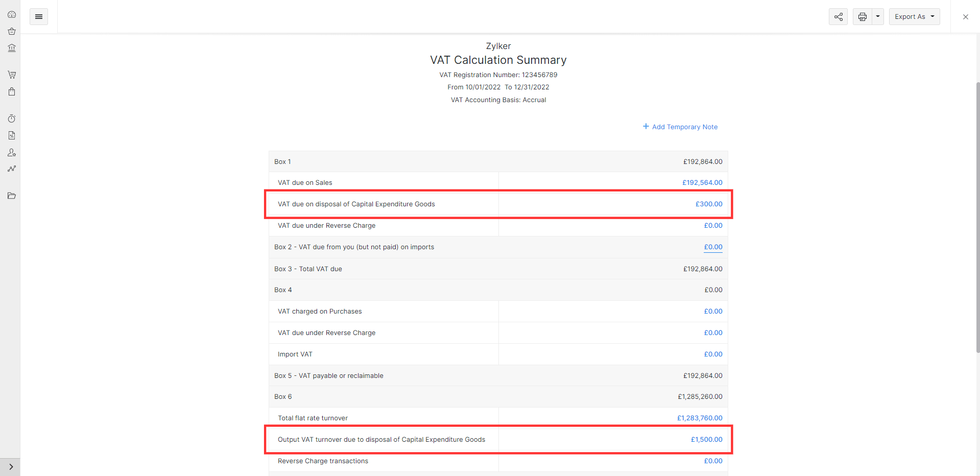Open the VAT due on Sales amount

(x=703, y=182)
